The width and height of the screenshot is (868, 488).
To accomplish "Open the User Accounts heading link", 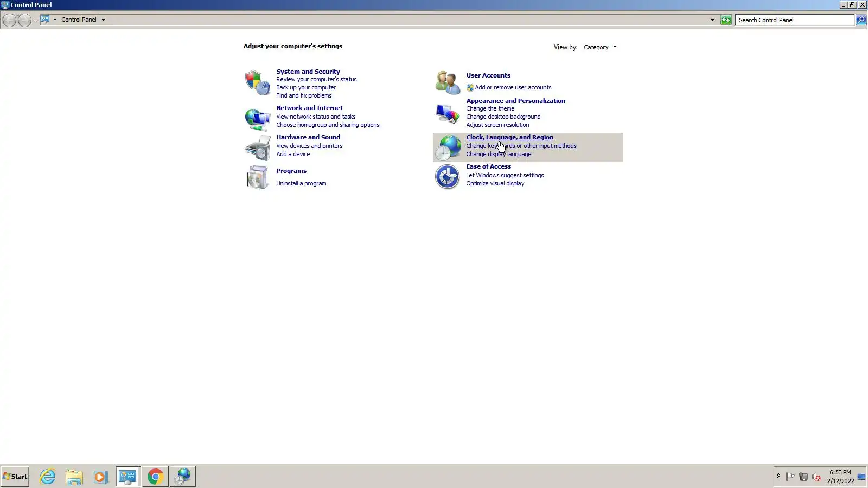I will 488,75.
